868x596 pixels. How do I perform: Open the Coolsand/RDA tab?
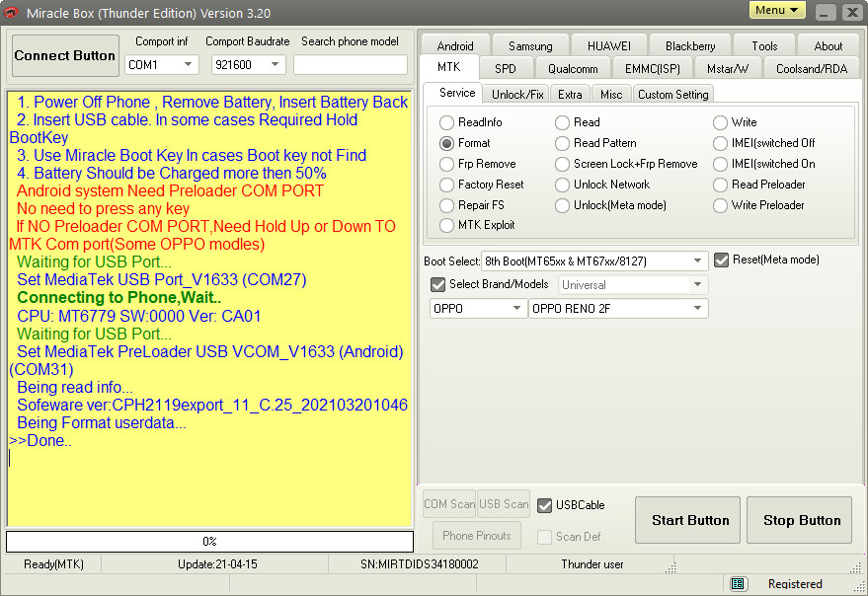pyautogui.click(x=812, y=69)
